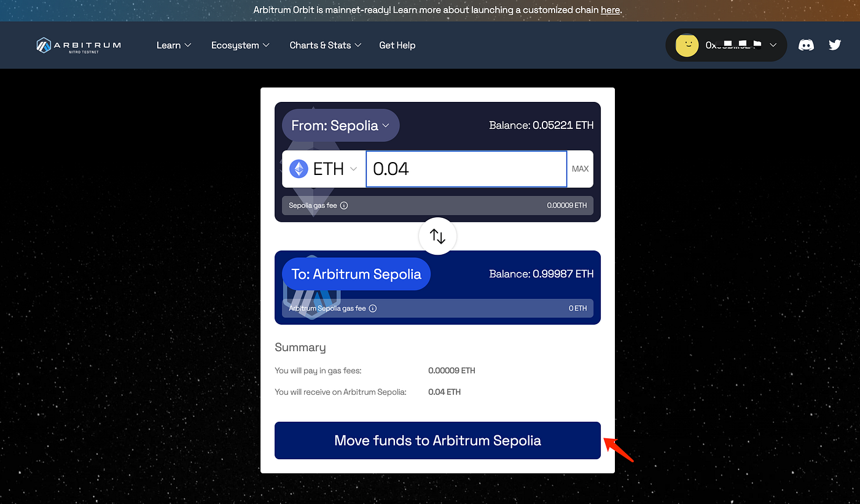Open the Discord icon link
The width and height of the screenshot is (860, 504).
tap(806, 45)
